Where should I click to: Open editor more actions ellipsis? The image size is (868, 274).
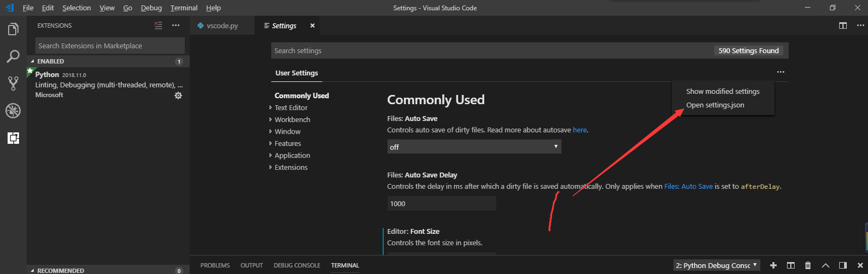coord(860,26)
